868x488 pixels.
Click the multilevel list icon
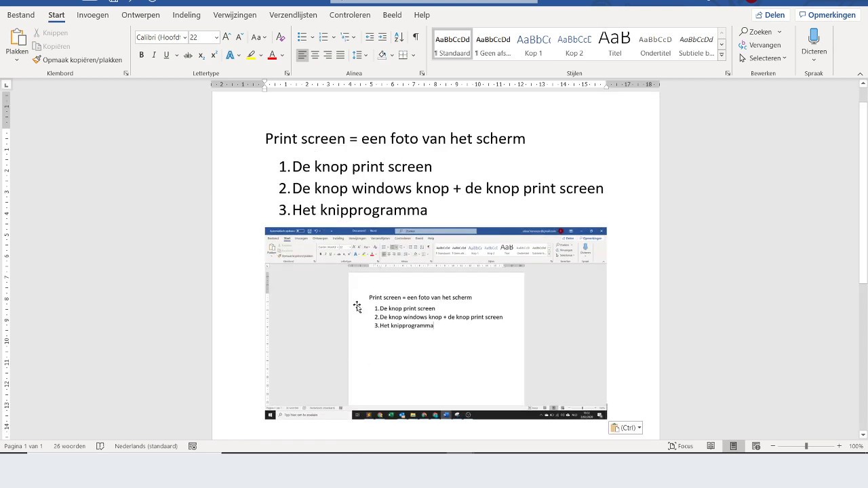345,37
